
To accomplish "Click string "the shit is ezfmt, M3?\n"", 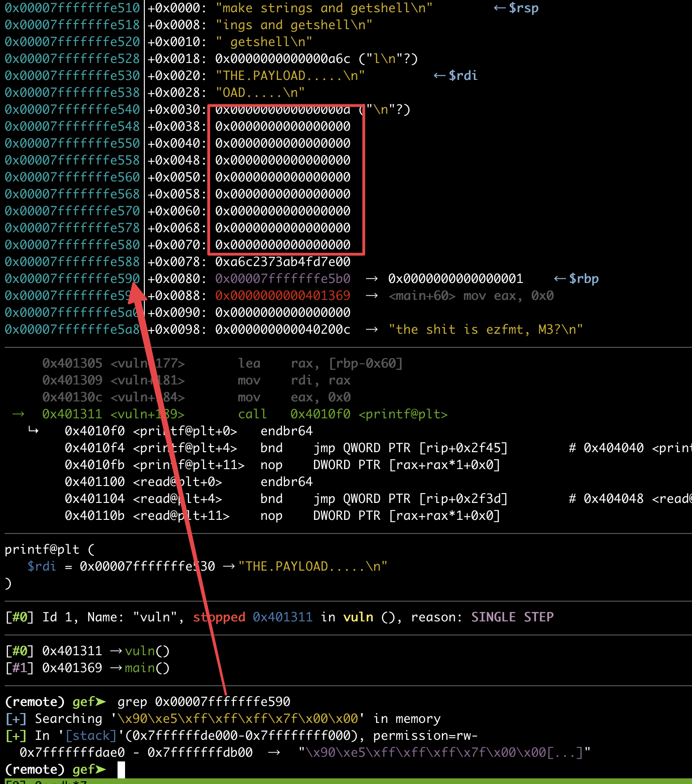I will (486, 329).
